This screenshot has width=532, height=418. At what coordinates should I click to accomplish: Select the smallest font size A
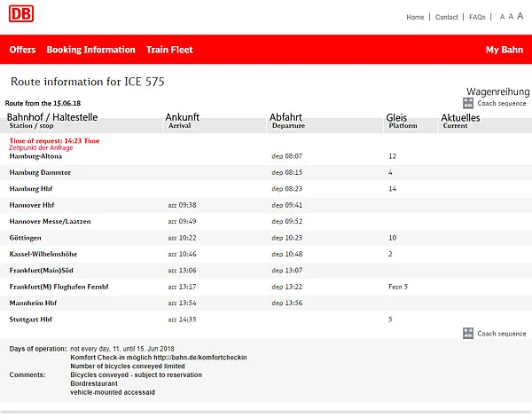tap(502, 17)
